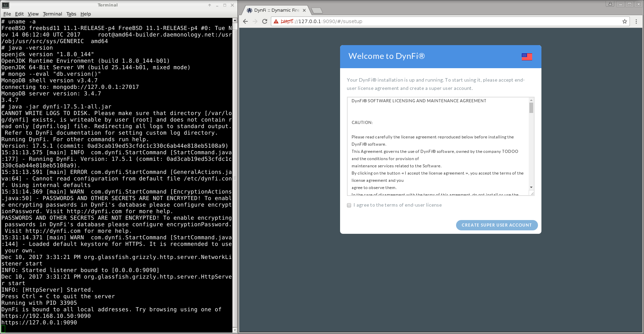Minimize the Terminal window
644x334 pixels.
pyautogui.click(x=217, y=5)
